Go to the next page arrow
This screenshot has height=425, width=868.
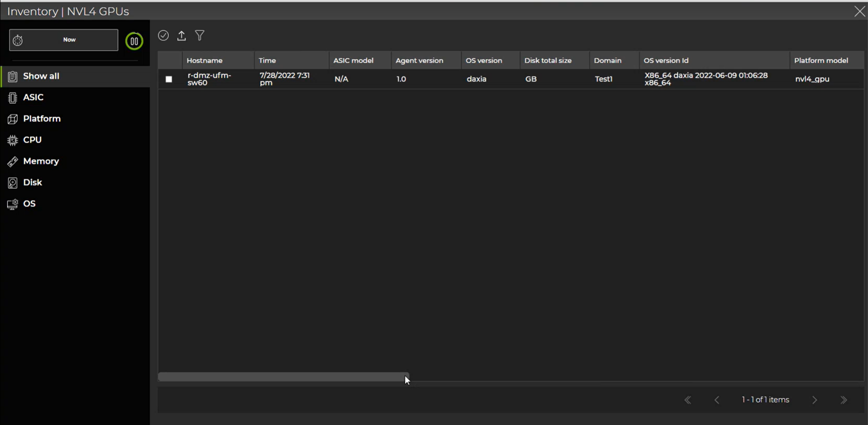815,400
